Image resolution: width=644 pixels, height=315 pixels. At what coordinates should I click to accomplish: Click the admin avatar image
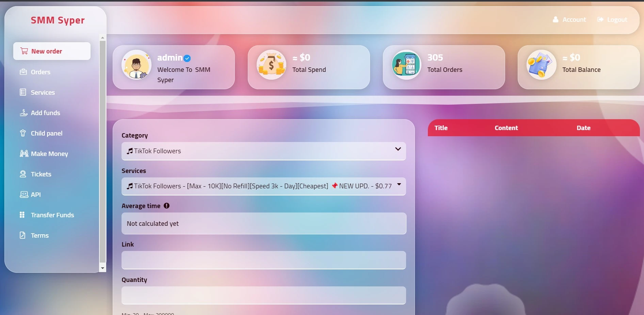coord(136,65)
